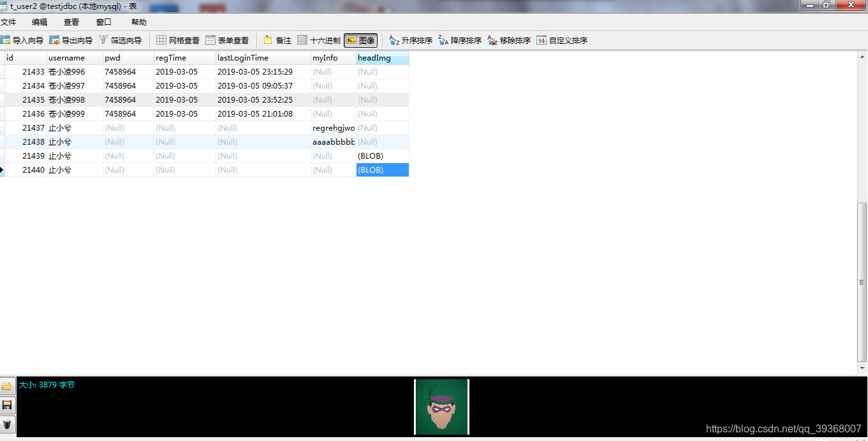Apply 降序排序 descending sort
Screen dimensions: 868x441
tap(461, 40)
